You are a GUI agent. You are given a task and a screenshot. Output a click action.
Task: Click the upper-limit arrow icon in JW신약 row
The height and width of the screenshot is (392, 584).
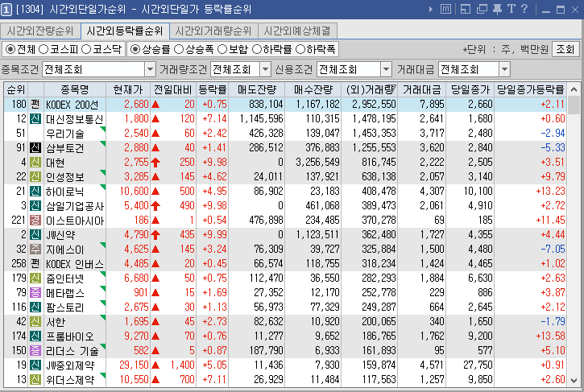(155, 235)
